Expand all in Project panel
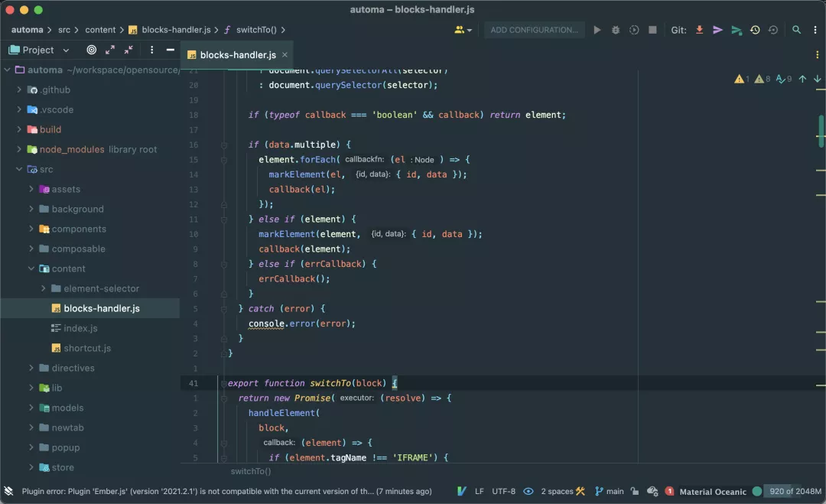 [x=110, y=50]
